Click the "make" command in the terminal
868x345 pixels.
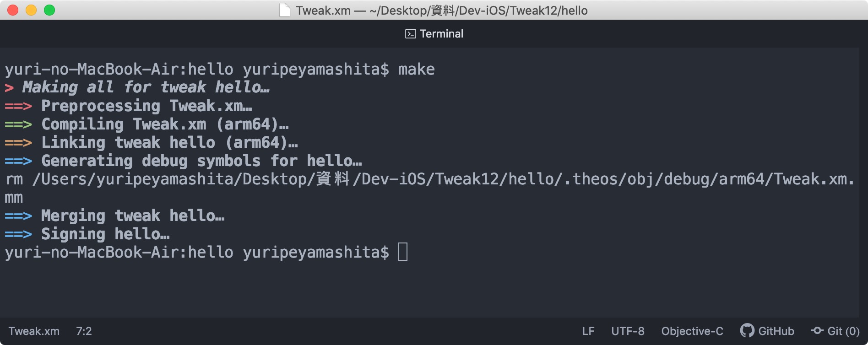[416, 69]
